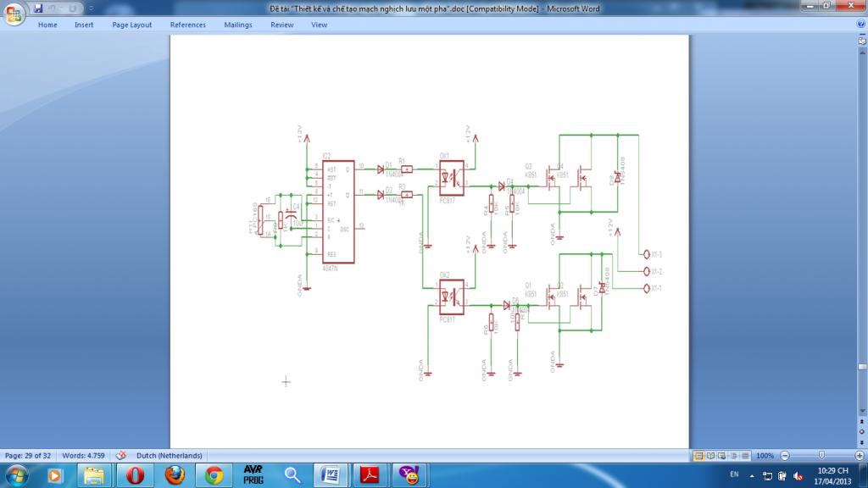Screen dimensions: 868x488
Task: Enable Draft view in status bar
Action: [x=743, y=455]
